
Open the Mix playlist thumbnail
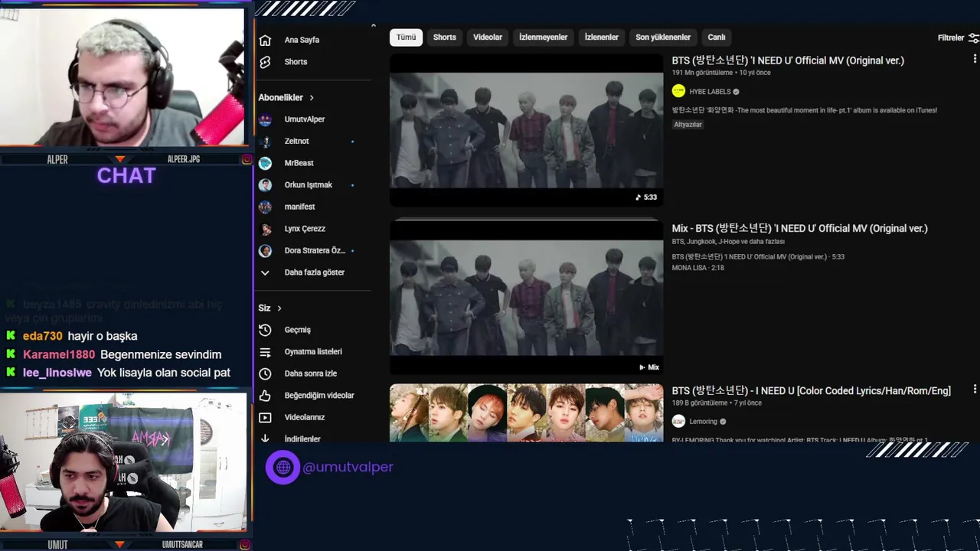coord(526,297)
